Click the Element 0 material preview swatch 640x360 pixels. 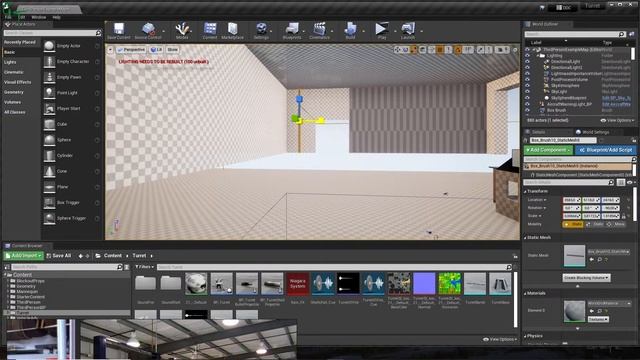[574, 311]
